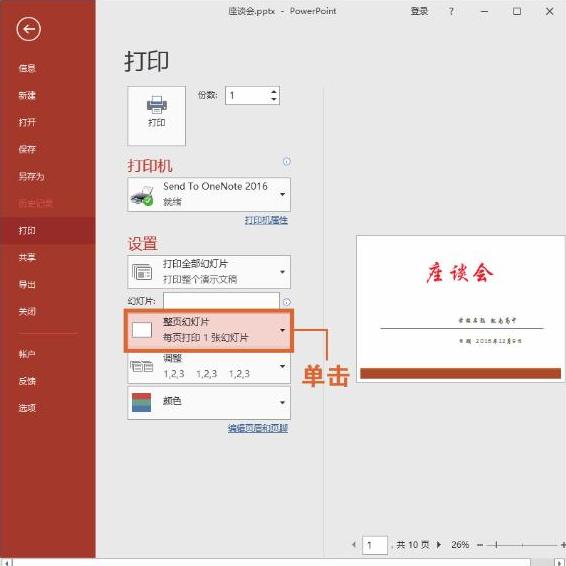Click the help question mark icon
Image resolution: width=566 pixels, height=566 pixels.
coord(451,11)
